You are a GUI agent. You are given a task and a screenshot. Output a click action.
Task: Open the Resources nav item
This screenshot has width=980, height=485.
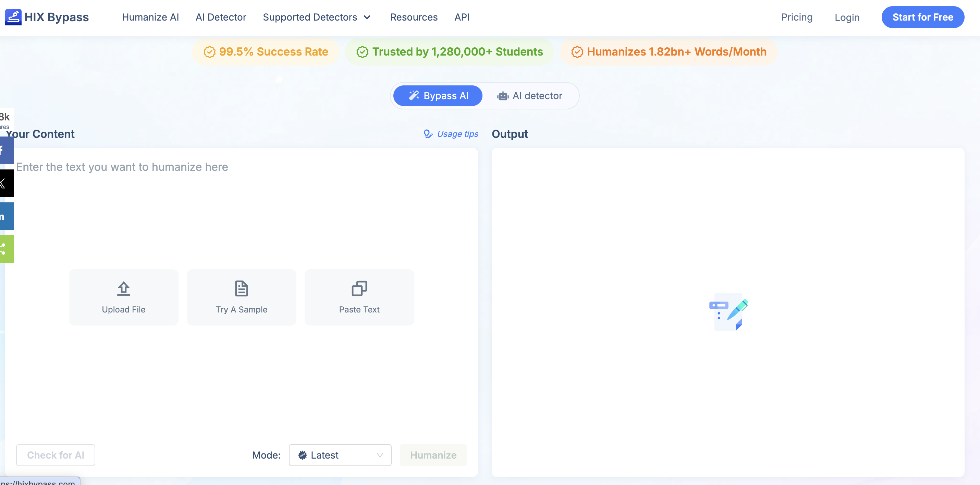(414, 17)
